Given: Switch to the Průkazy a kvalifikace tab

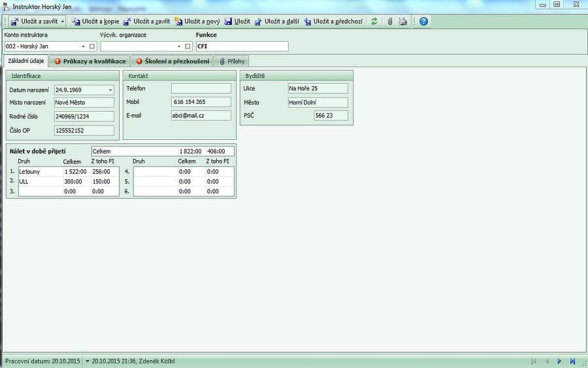Looking at the screenshot, I should coord(90,61).
